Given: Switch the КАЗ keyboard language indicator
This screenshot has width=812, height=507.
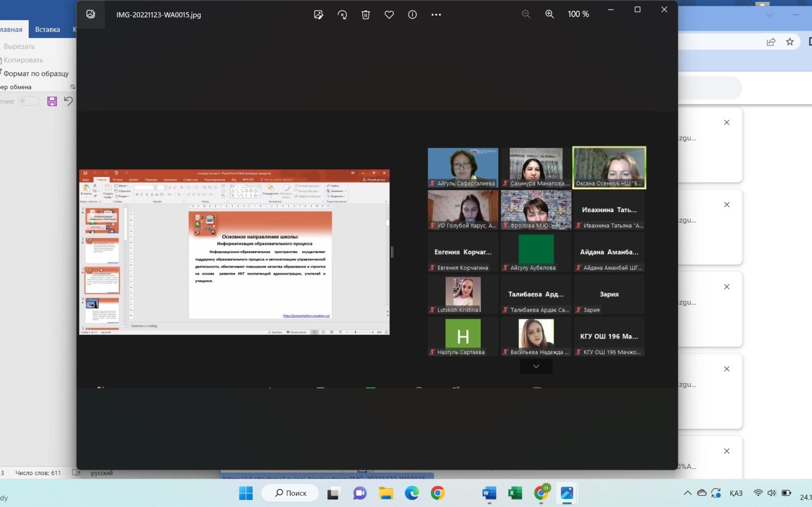Looking at the screenshot, I should pos(736,493).
